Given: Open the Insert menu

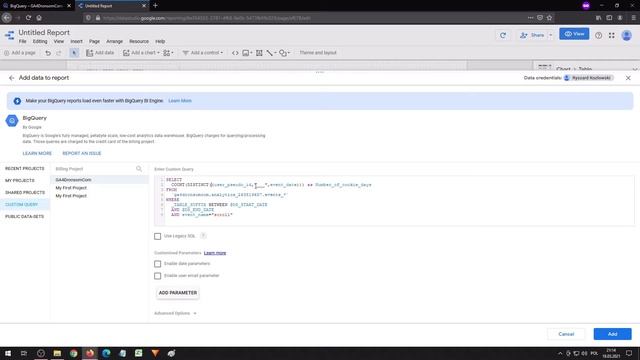Looking at the screenshot, I should pos(76,42).
